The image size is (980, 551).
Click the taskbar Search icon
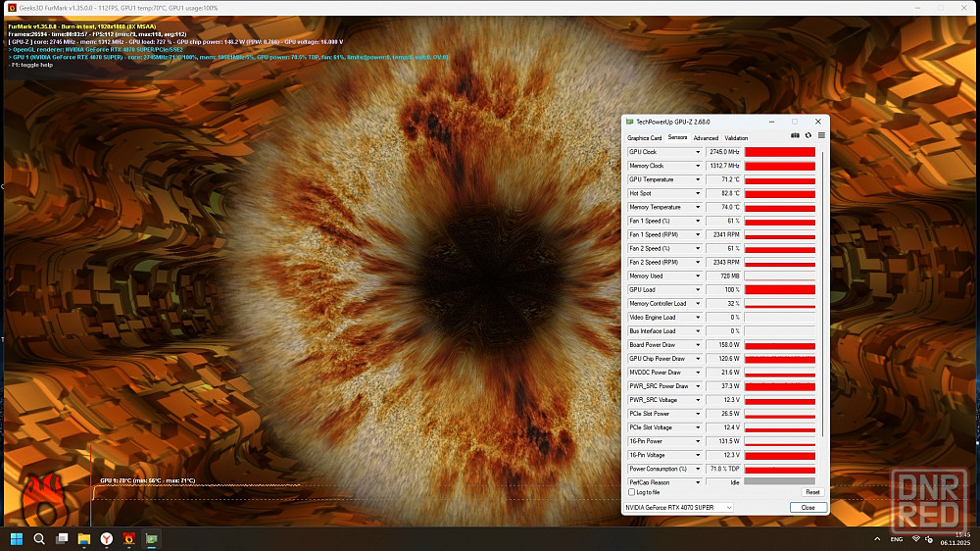pos(39,538)
